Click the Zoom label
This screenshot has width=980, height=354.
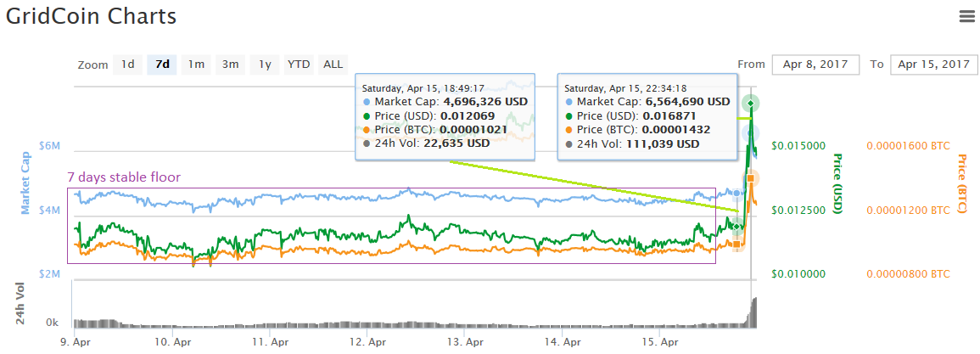point(92,65)
